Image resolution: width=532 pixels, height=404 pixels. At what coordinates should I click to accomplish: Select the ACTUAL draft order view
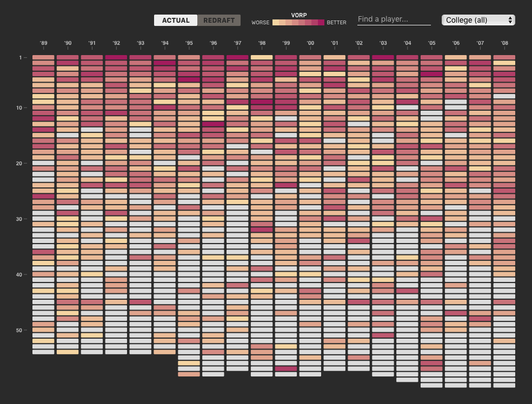coord(176,21)
